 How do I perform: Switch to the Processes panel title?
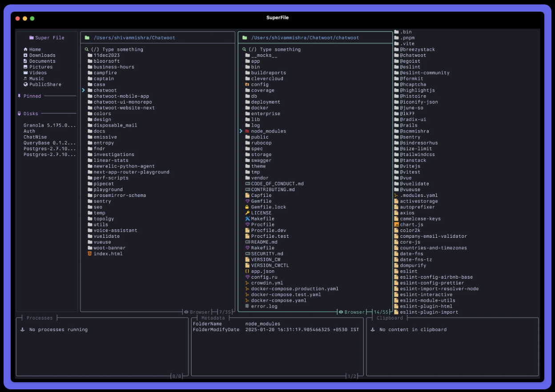pos(40,318)
